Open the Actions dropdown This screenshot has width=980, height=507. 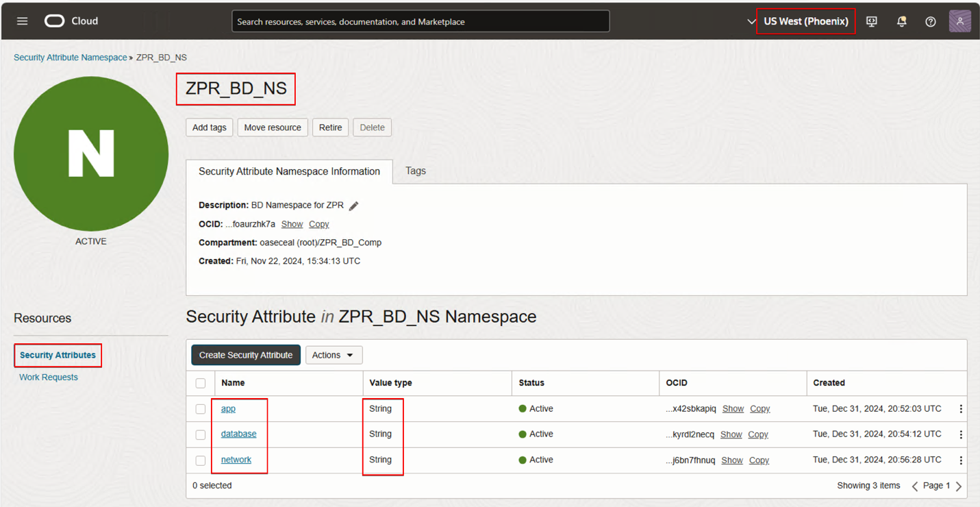[334, 355]
